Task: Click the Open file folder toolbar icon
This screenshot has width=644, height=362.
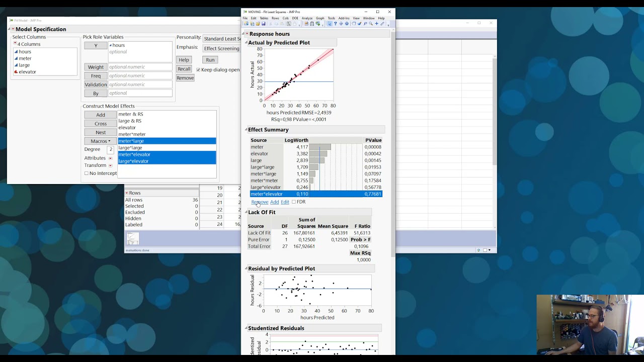Action: click(x=258, y=24)
